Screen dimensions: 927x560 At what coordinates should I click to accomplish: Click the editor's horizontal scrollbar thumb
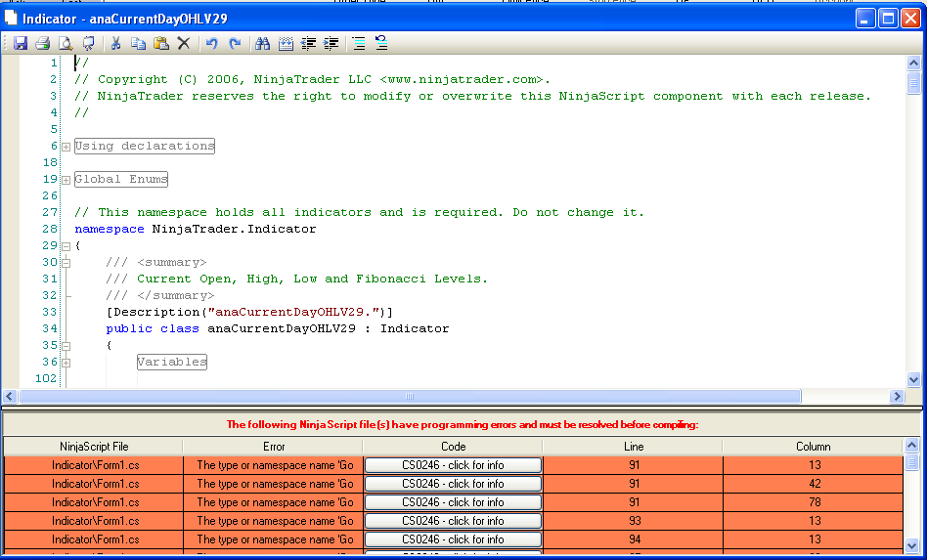coord(410,397)
